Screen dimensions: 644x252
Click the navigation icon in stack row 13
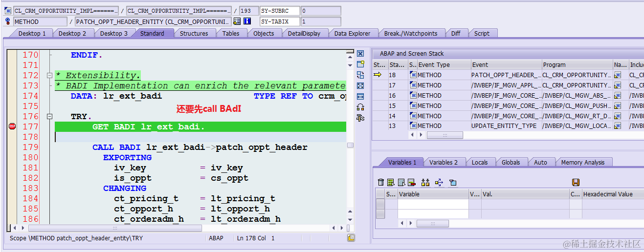pos(618,126)
